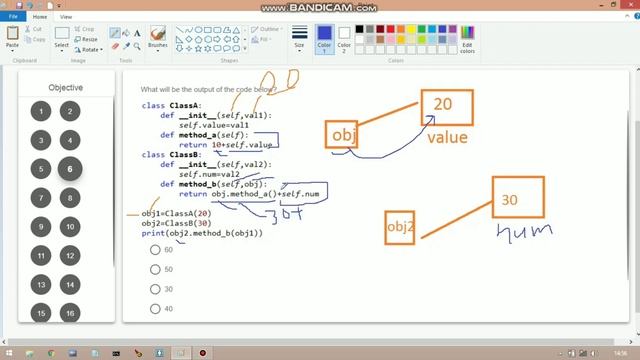Image resolution: width=640 pixels, height=360 pixels.
Task: Collapse the ribbon with the chevron
Action: pyautogui.click(x=627, y=16)
